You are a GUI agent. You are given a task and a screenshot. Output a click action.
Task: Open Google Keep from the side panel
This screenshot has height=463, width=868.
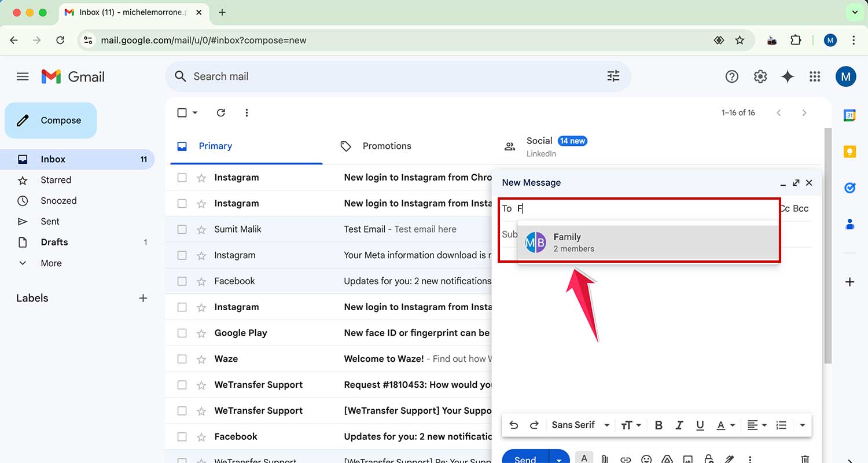point(849,151)
